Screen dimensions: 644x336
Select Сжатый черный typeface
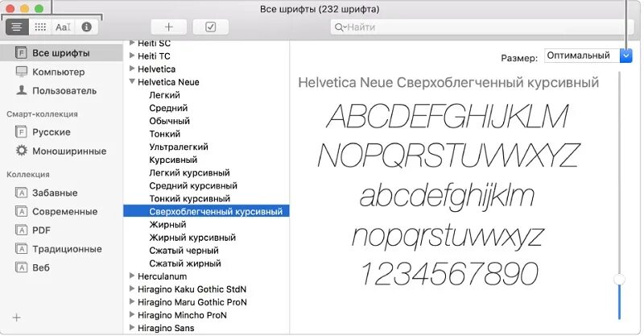tap(184, 251)
